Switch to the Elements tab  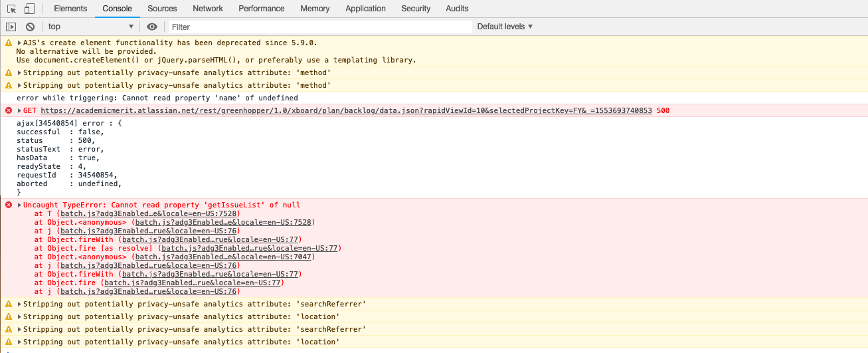(70, 9)
